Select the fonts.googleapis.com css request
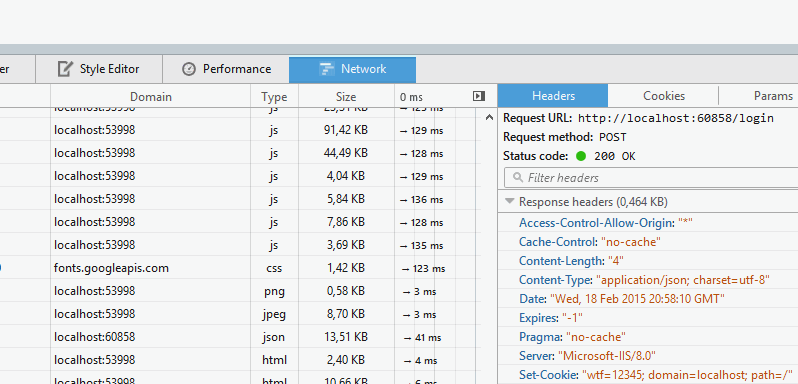The width and height of the screenshot is (798, 384). (x=240, y=268)
